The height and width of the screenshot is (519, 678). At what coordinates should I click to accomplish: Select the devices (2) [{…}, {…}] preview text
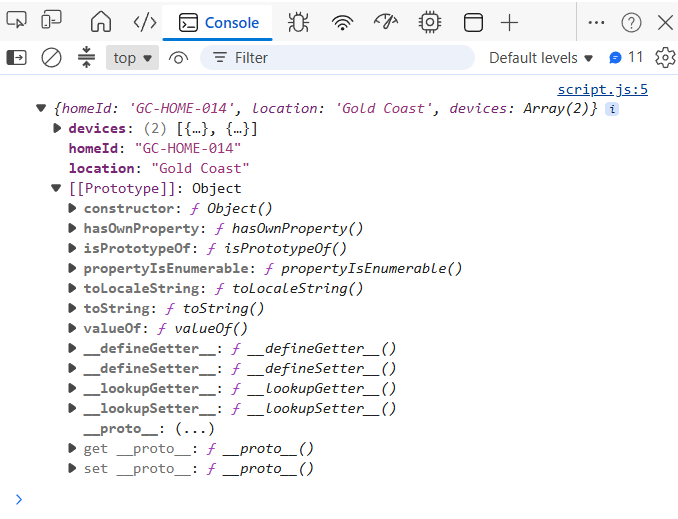point(201,128)
